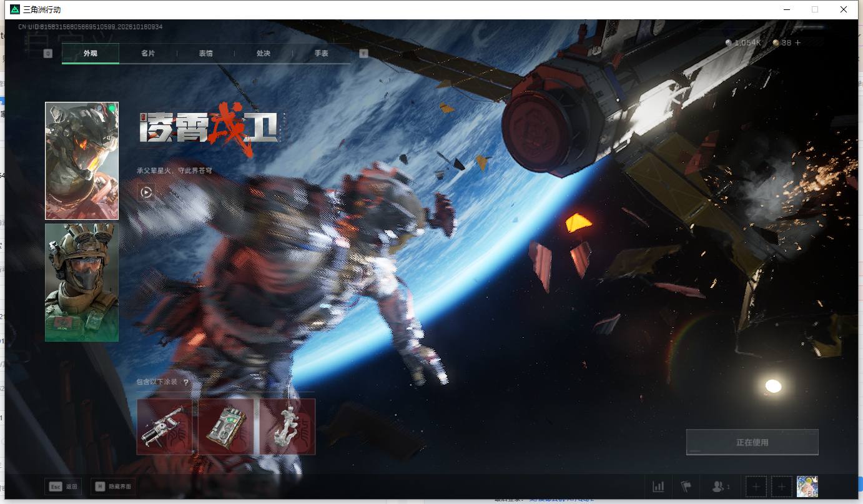Open the 名片 tab
The height and width of the screenshot is (504, 863).
tap(148, 54)
